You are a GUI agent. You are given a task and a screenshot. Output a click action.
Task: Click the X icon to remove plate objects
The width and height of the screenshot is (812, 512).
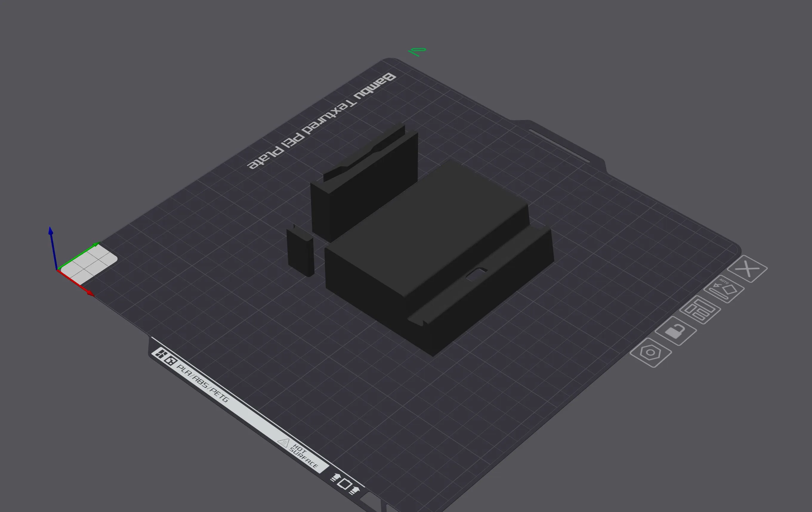(747, 269)
